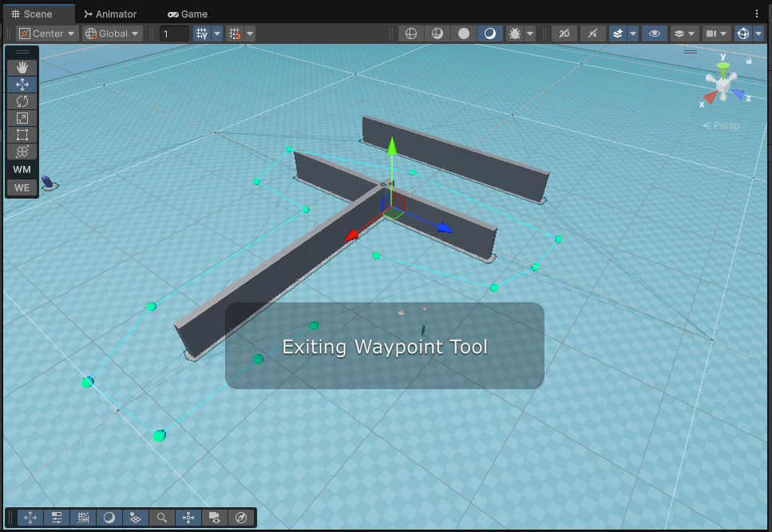Screen dimensions: 772x532
Task: Click the scene camera icon in bottom toolbar
Action: [x=214, y=518]
